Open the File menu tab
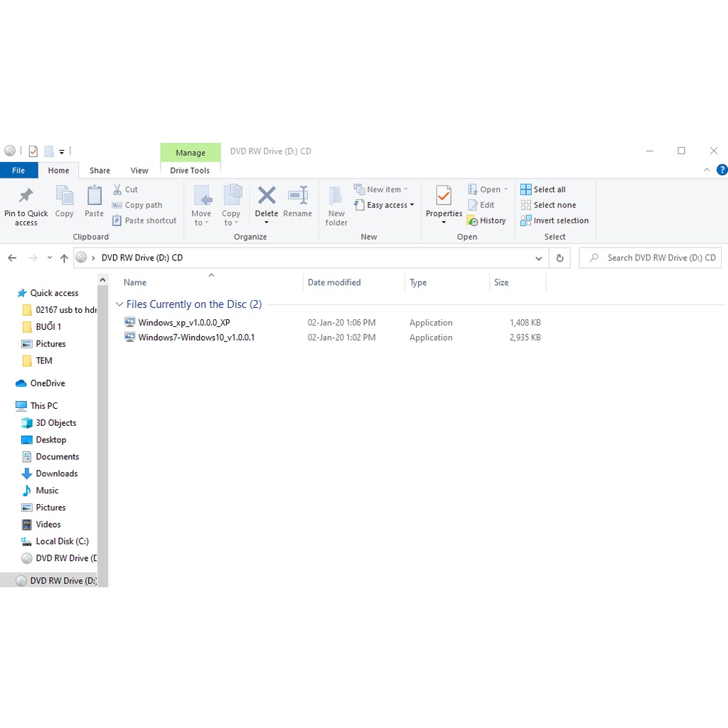The height and width of the screenshot is (728, 728). coord(18,171)
